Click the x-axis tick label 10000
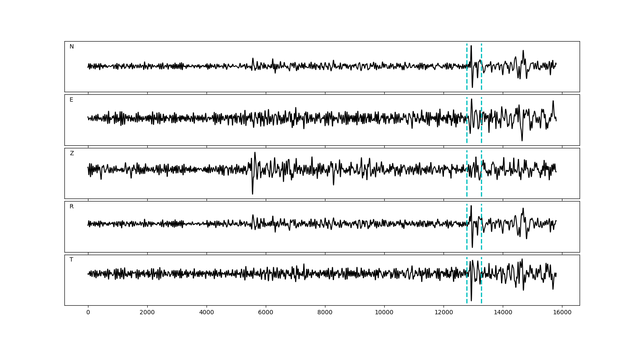The width and height of the screenshot is (644, 343). pyautogui.click(x=384, y=313)
